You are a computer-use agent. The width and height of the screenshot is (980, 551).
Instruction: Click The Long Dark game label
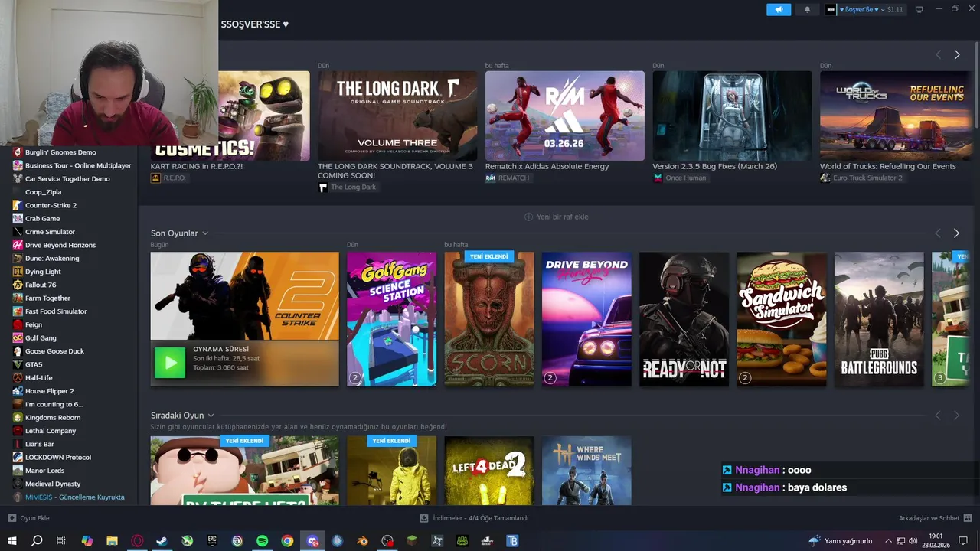click(x=347, y=187)
